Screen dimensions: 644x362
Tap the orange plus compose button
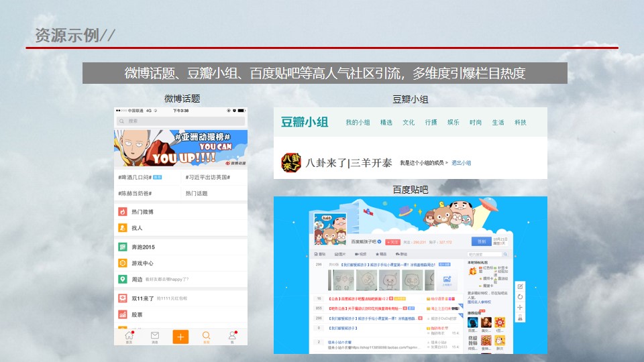[180, 337]
